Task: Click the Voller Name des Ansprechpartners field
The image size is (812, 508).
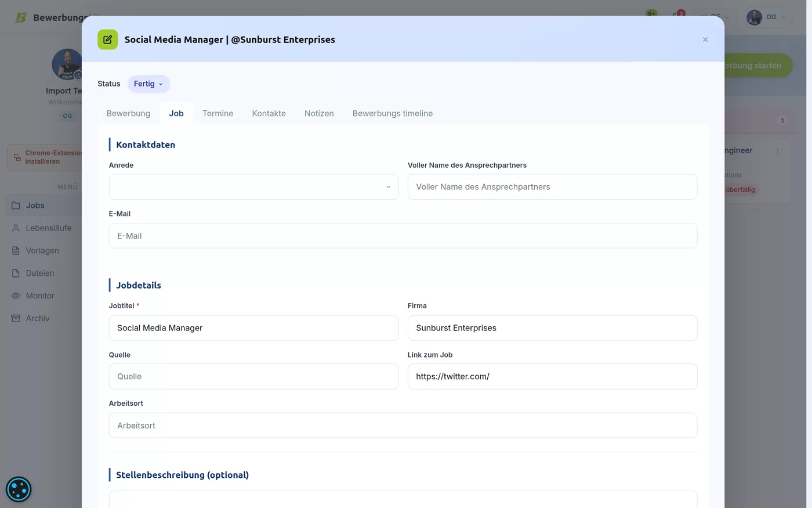Action: click(x=552, y=187)
